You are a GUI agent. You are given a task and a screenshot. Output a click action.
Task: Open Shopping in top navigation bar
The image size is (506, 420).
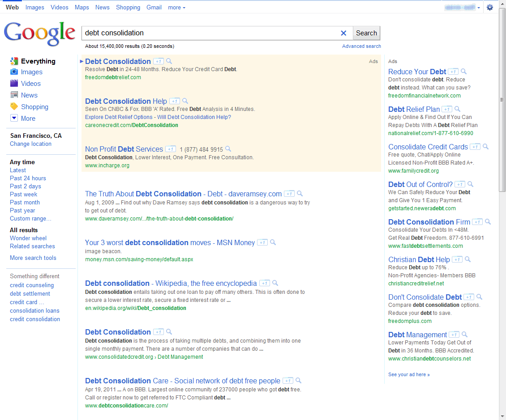coord(128,8)
